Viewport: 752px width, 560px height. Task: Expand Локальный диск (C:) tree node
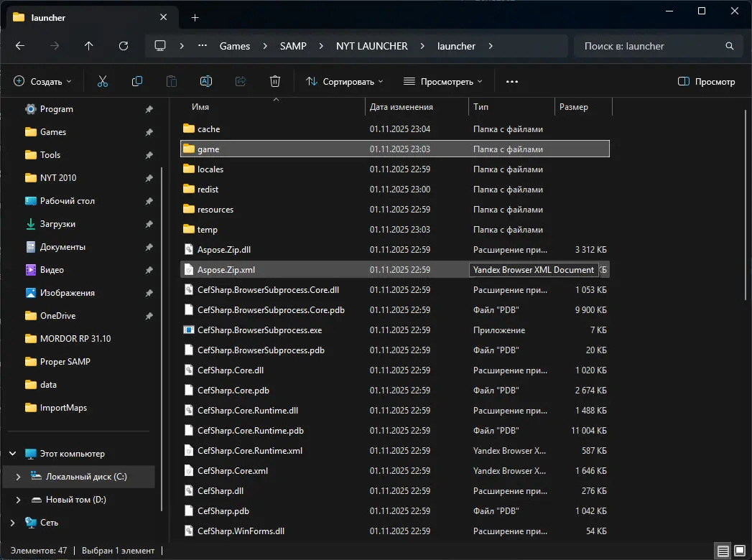tap(19, 477)
